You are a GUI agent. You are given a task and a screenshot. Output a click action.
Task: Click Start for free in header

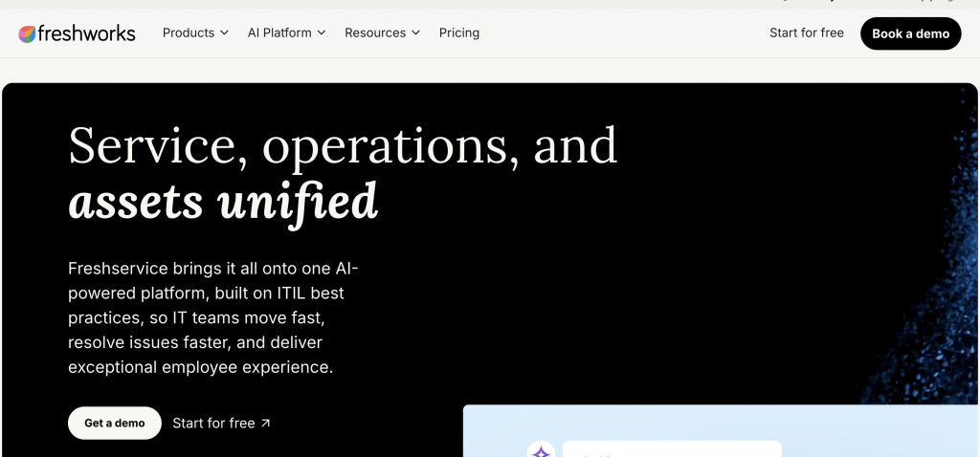[806, 33]
